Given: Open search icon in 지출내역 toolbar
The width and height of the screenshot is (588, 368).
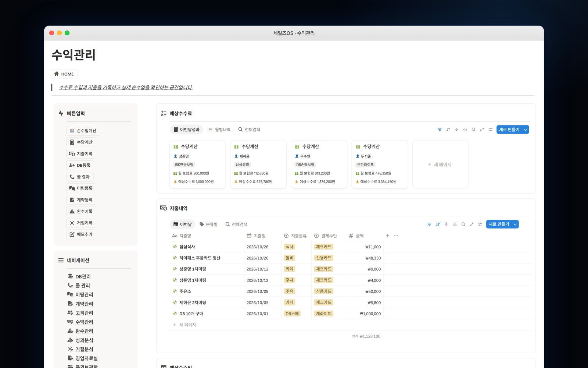Looking at the screenshot, I should pyautogui.click(x=463, y=224).
